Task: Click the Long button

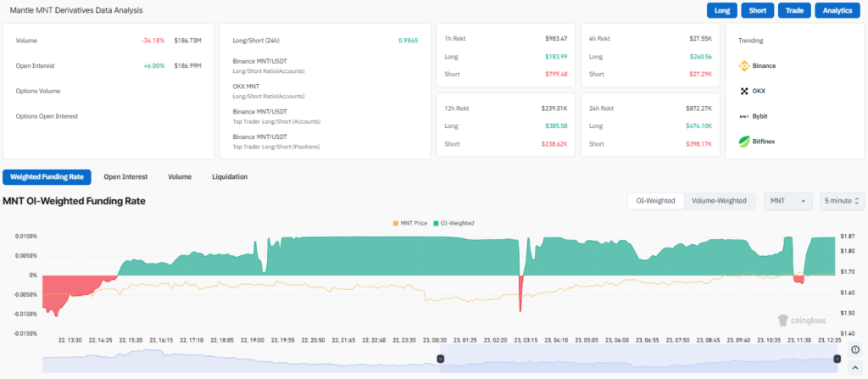Action: 721,11
